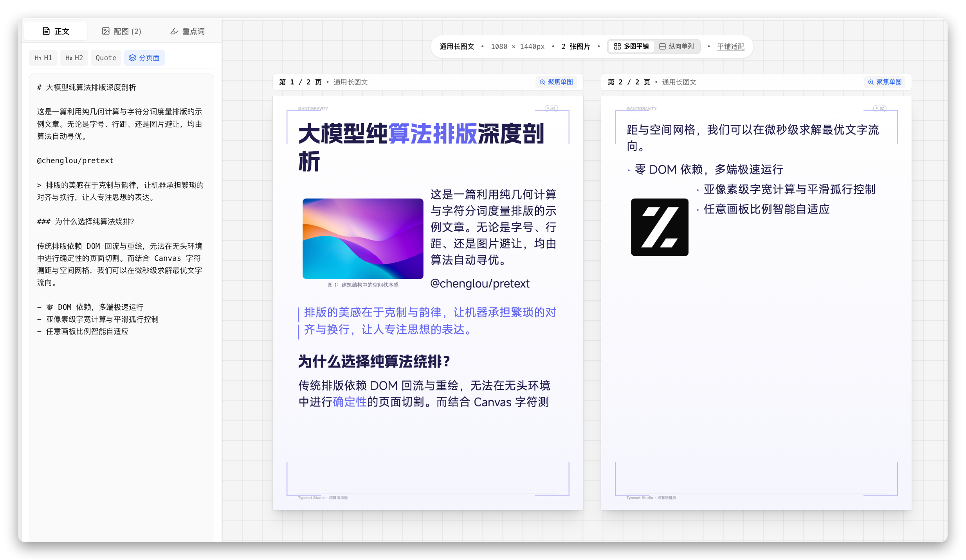The width and height of the screenshot is (966, 560).
Task: Click the 通用长图文 format label in top bar
Action: coord(457,47)
